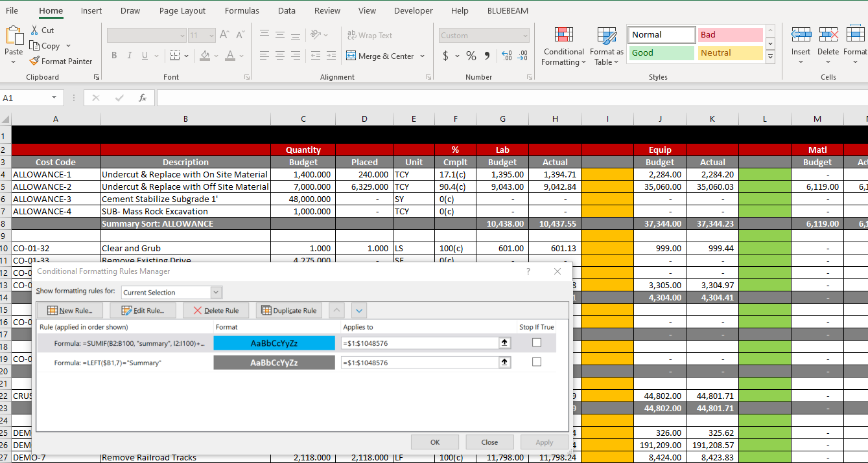Move rule down with the arrow
The height and width of the screenshot is (463, 868).
[x=359, y=310]
